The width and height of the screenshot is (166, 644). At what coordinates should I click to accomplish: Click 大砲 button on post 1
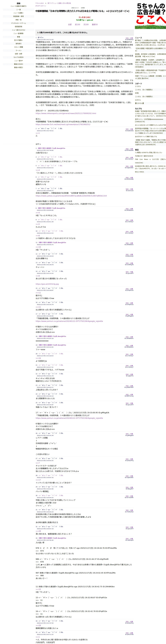point(132,38)
